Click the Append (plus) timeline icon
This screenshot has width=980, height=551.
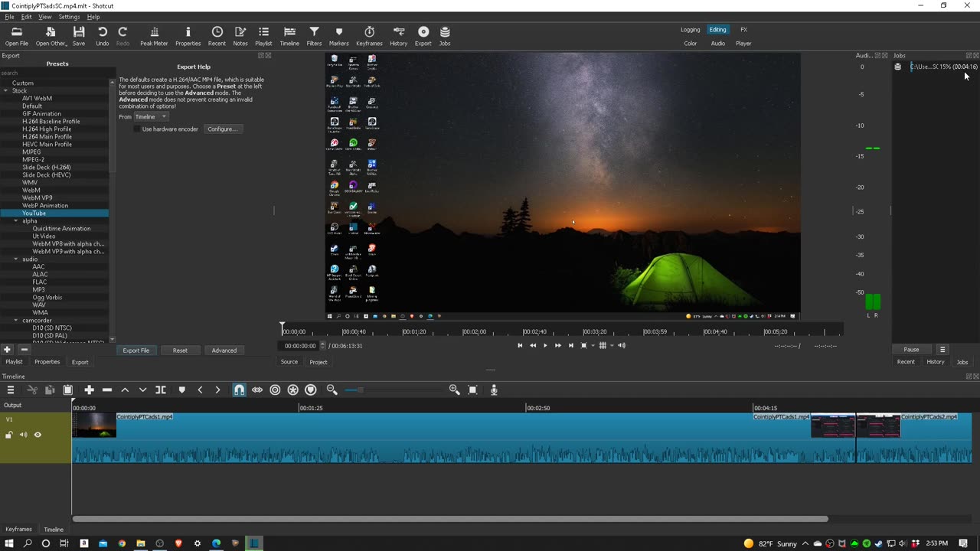click(89, 390)
